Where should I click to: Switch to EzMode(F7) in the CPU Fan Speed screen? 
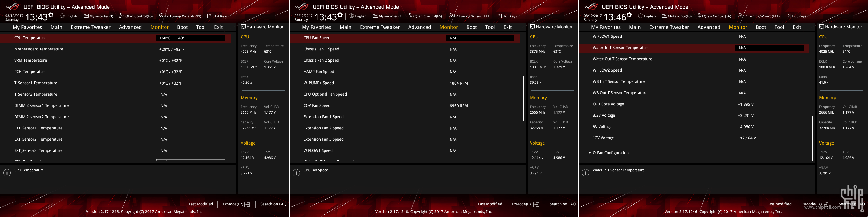point(526,204)
